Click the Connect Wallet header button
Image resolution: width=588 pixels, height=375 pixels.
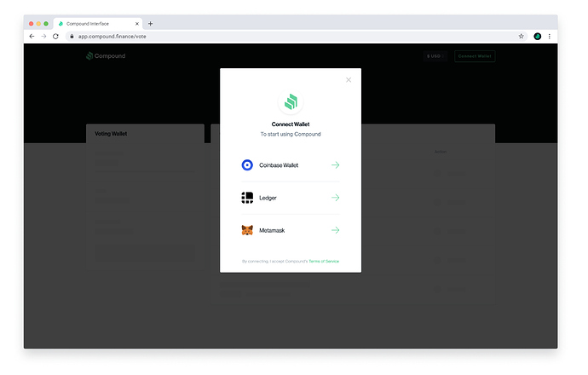point(474,56)
